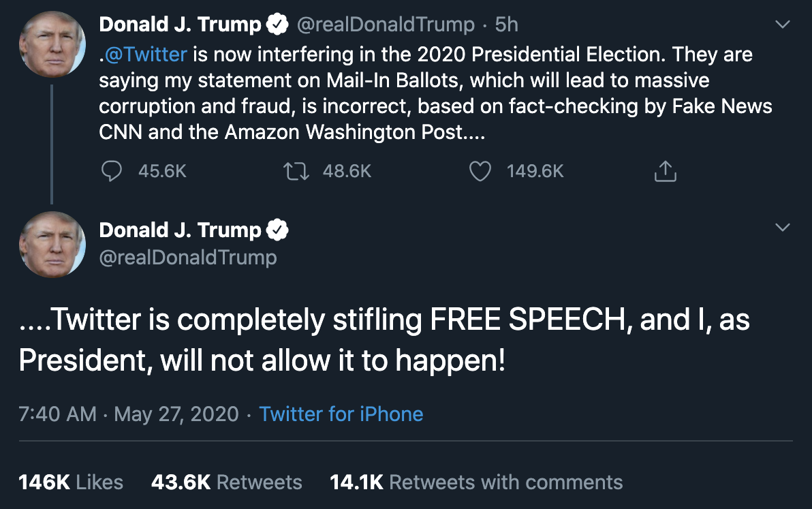The height and width of the screenshot is (509, 812).
Task: Show the 43.6K Retweets list
Action: point(226,482)
